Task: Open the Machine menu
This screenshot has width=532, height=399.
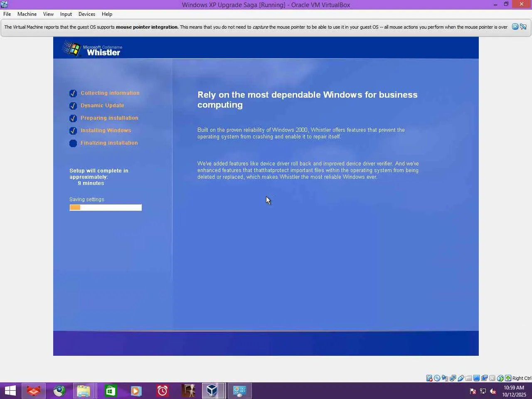Action: click(x=27, y=14)
